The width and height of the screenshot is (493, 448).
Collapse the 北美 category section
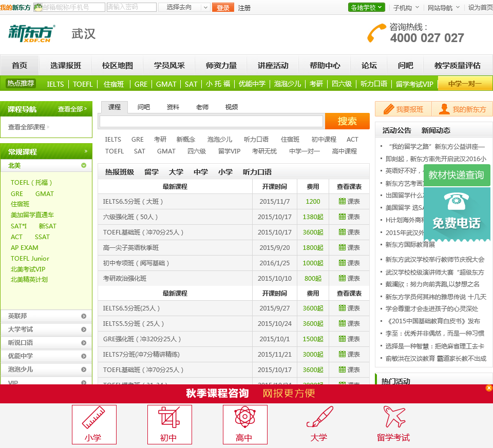coord(84,165)
